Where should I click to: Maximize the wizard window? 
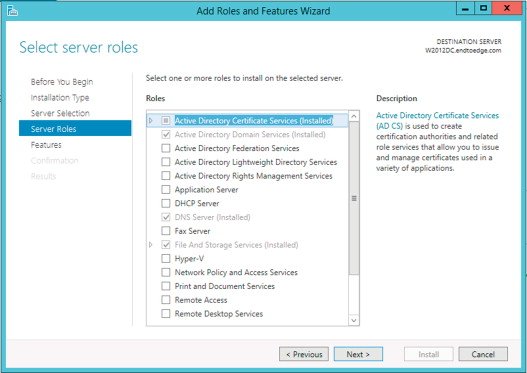point(483,9)
